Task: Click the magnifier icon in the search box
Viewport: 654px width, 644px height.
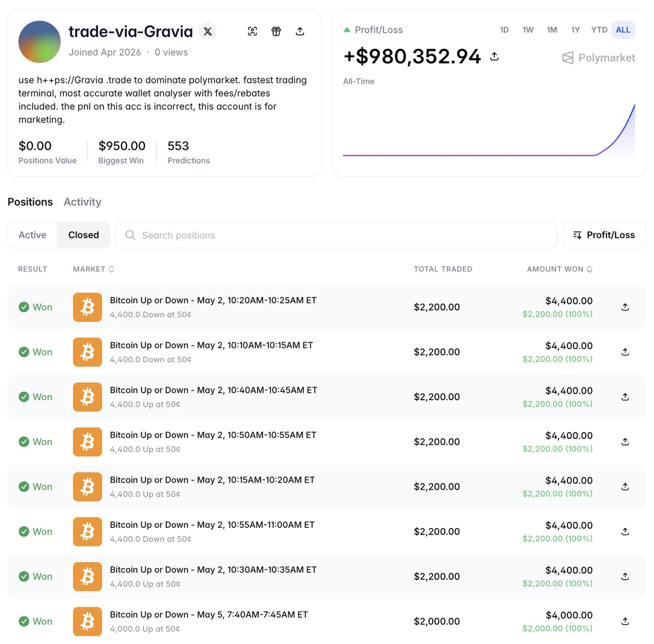Action: click(130, 235)
